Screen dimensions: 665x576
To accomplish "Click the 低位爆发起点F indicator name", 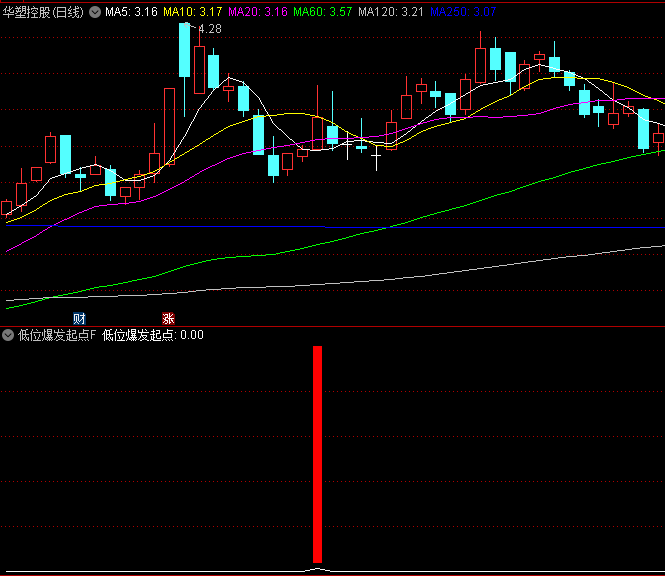I will click(57, 335).
